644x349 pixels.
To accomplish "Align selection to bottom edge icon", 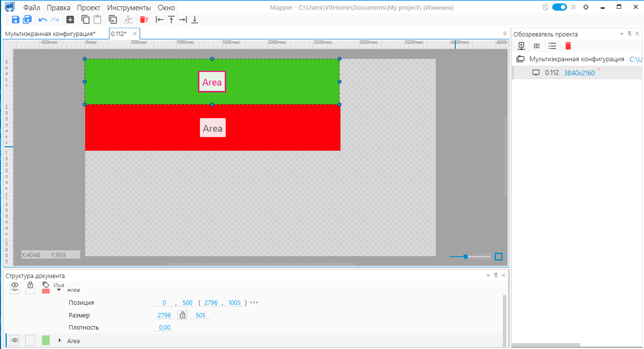I will click(195, 19).
